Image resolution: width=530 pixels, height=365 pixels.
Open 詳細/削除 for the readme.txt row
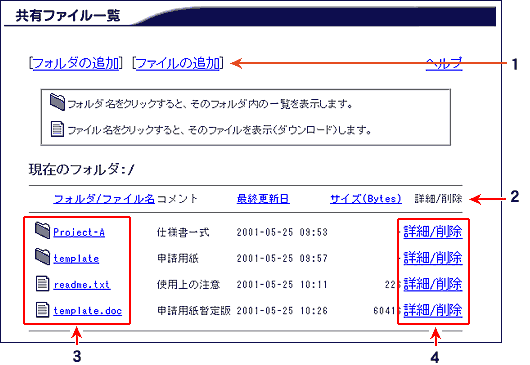pos(433,284)
